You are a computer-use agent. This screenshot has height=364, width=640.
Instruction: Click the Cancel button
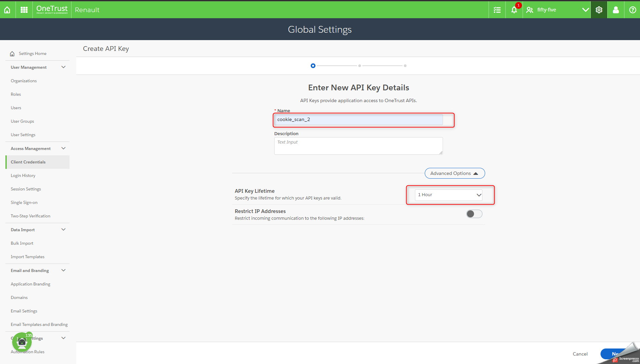[580, 354]
